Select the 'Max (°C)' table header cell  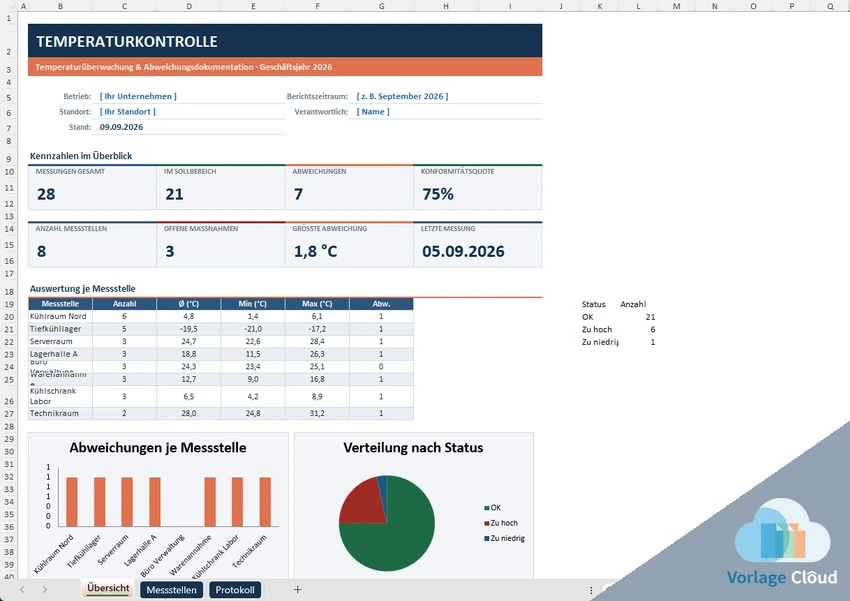tap(317, 304)
